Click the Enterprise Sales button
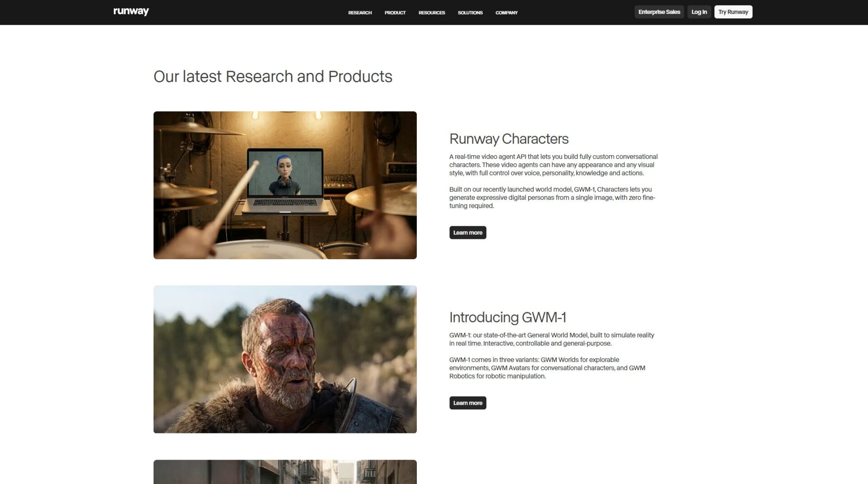 pyautogui.click(x=659, y=12)
